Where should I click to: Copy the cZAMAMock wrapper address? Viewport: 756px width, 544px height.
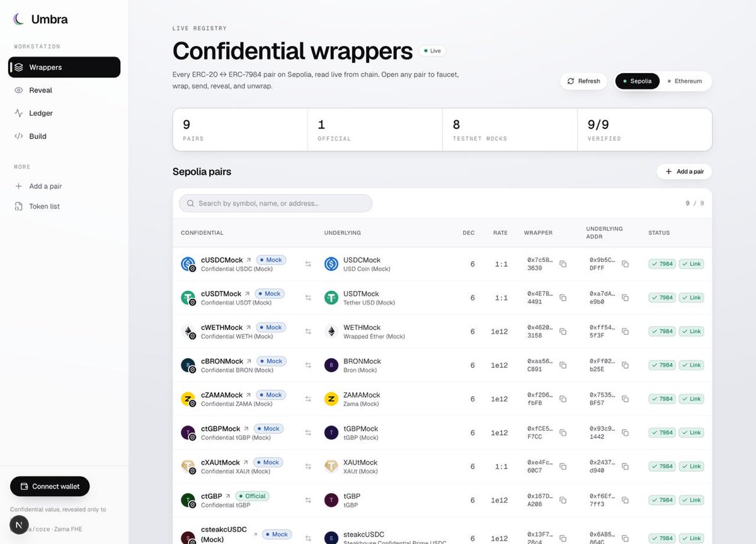coord(563,399)
